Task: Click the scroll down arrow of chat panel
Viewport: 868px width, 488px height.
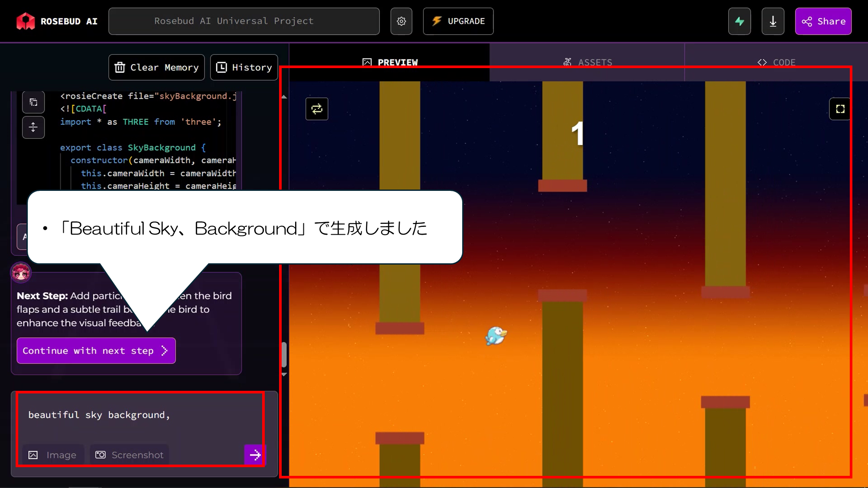Action: click(x=284, y=374)
